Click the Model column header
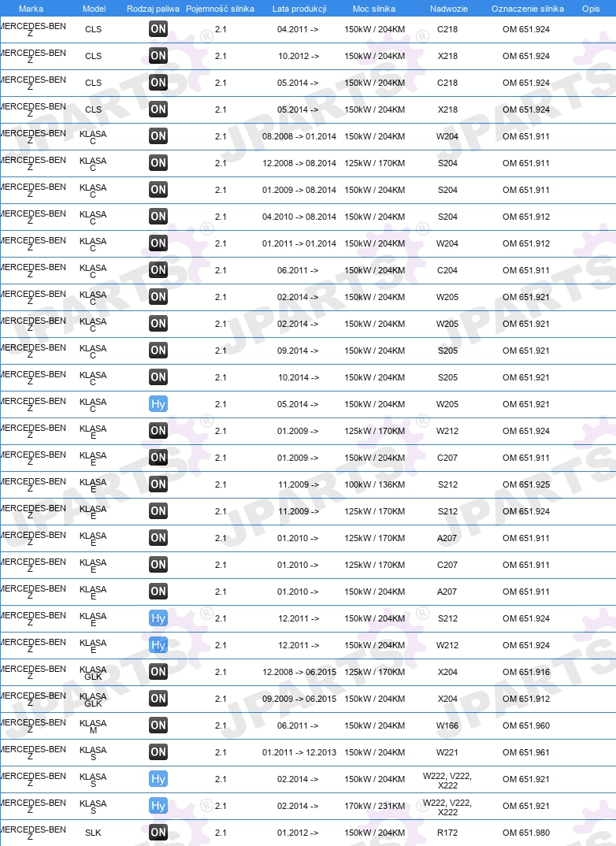 point(94,9)
